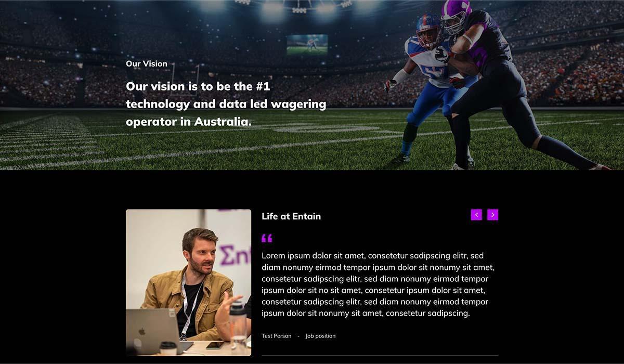Select the Our Vision label
The height and width of the screenshot is (364, 624).
pyautogui.click(x=147, y=64)
